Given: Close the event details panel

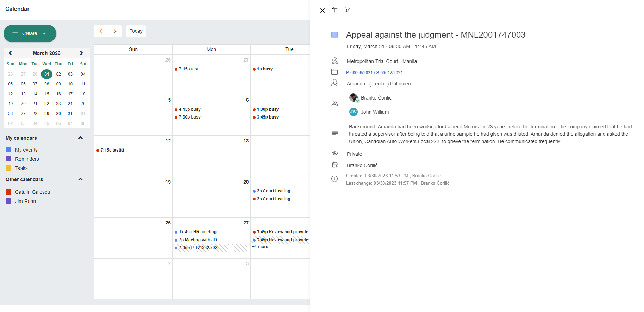Looking at the screenshot, I should point(323,11).
